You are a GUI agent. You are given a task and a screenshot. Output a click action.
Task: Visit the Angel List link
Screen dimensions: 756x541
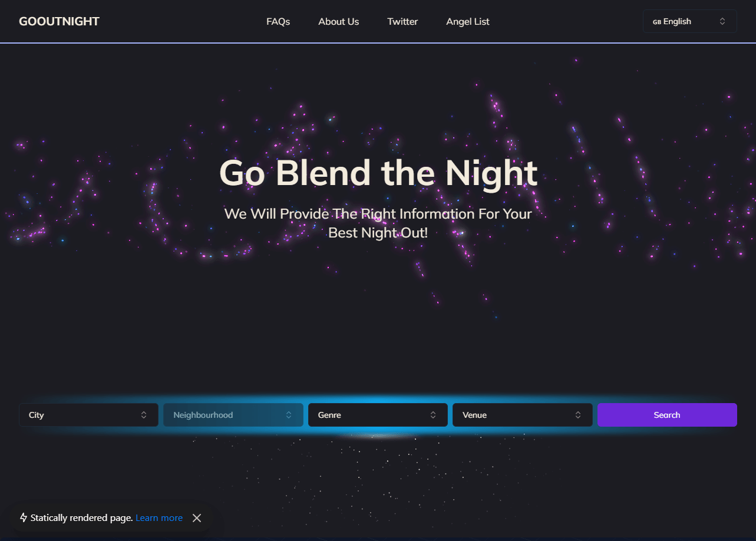468,22
